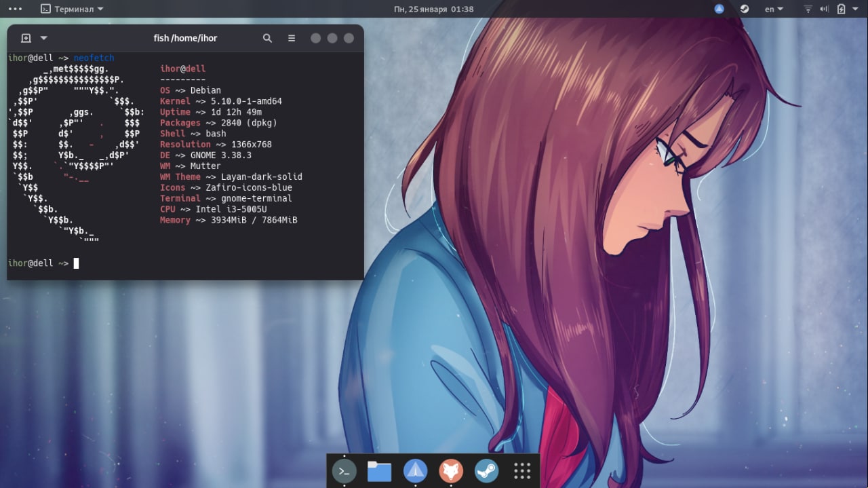Click the 'Terminal ~> gnome-terminal' line
Viewport: 868px width, 488px height.
pyautogui.click(x=226, y=199)
